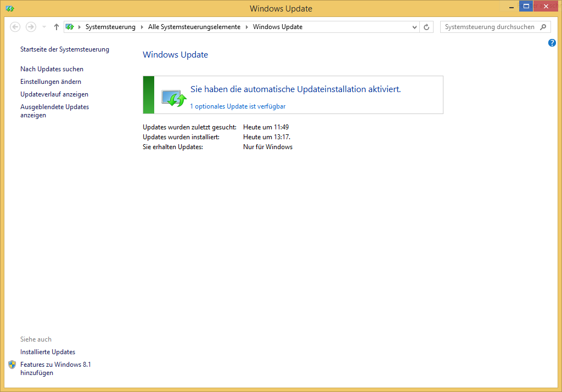Click text 'Heute um 13:17.'

tap(267, 137)
